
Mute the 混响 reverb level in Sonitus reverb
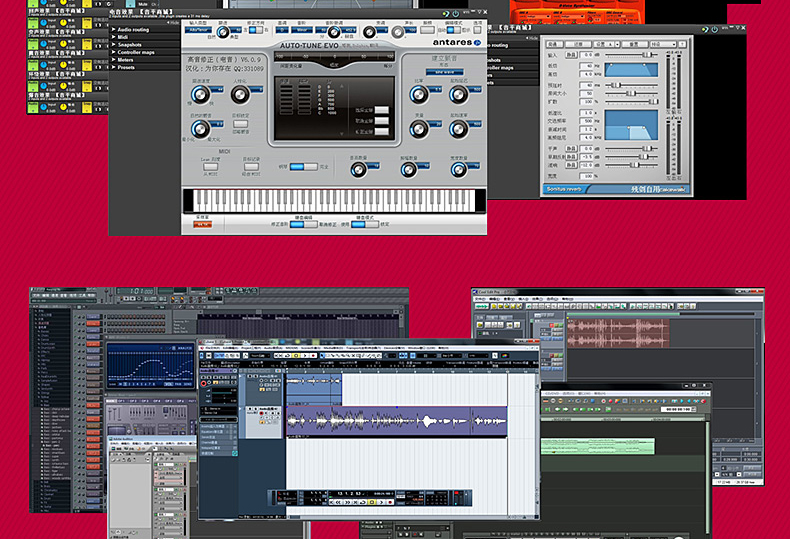570,165
